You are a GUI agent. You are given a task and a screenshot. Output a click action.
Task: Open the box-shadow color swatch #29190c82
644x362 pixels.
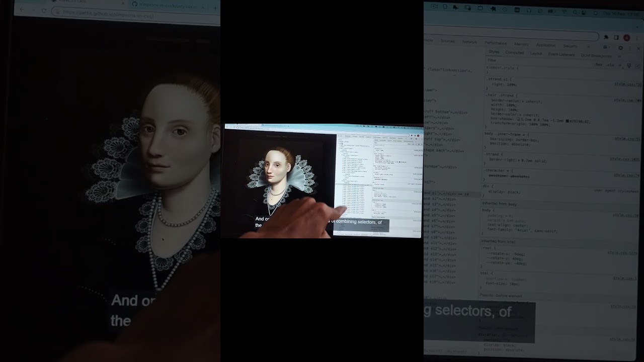[568, 121]
